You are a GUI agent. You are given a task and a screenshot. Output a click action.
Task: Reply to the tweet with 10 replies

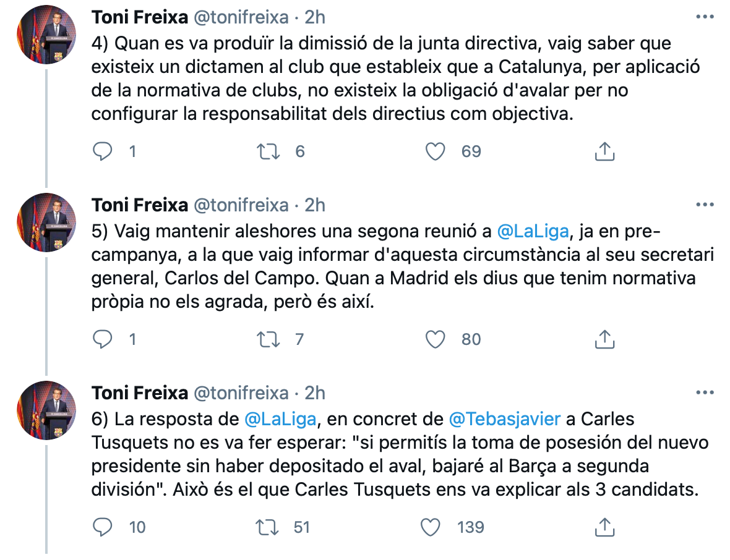[x=102, y=527]
